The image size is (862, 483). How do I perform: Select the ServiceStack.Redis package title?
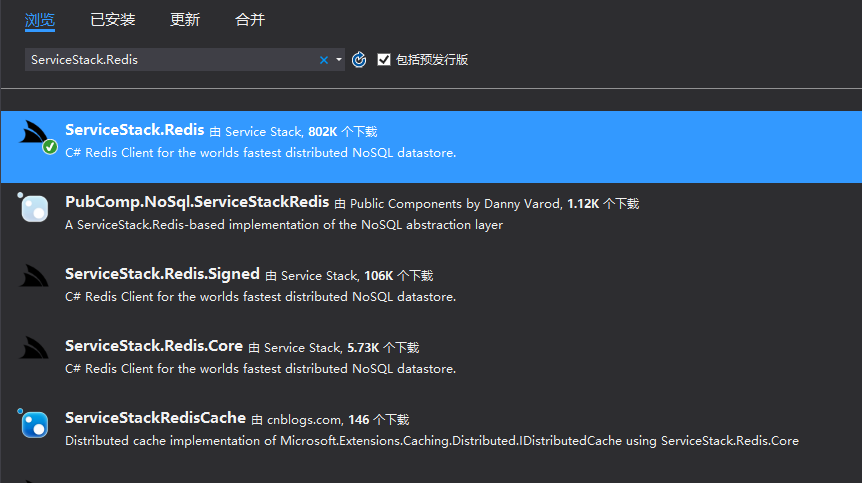point(135,130)
